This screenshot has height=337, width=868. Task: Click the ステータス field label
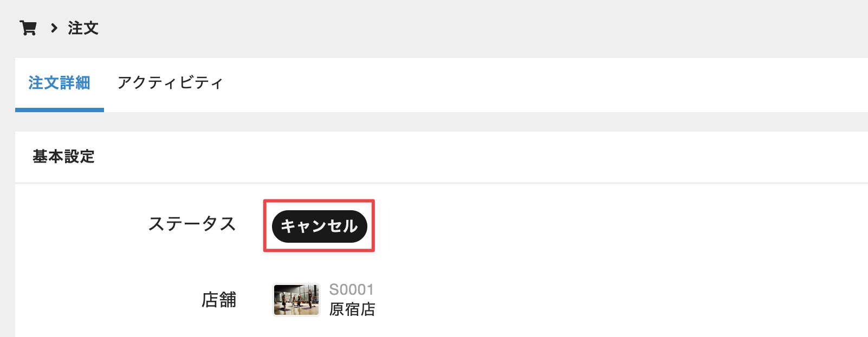point(192,224)
